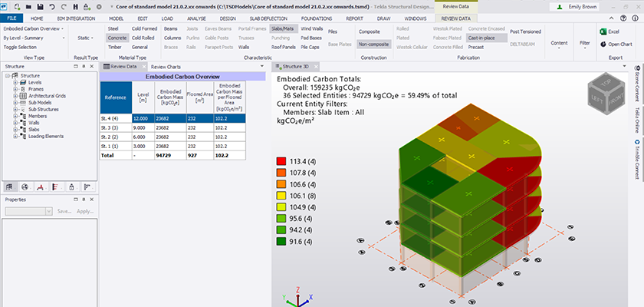Click the Composite construction button
Screen dimensions: 644x307
pyautogui.click(x=370, y=31)
